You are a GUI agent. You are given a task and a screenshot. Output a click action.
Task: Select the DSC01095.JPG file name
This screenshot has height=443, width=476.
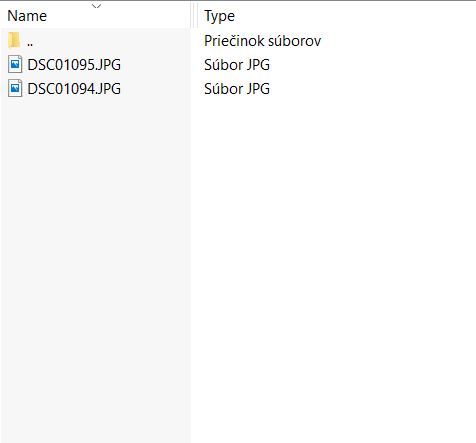coord(74,65)
